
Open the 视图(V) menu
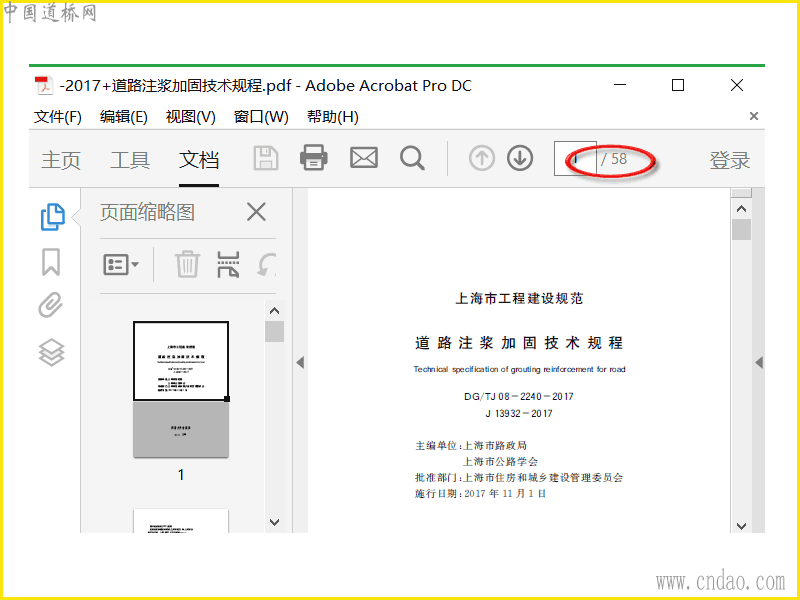click(x=191, y=117)
